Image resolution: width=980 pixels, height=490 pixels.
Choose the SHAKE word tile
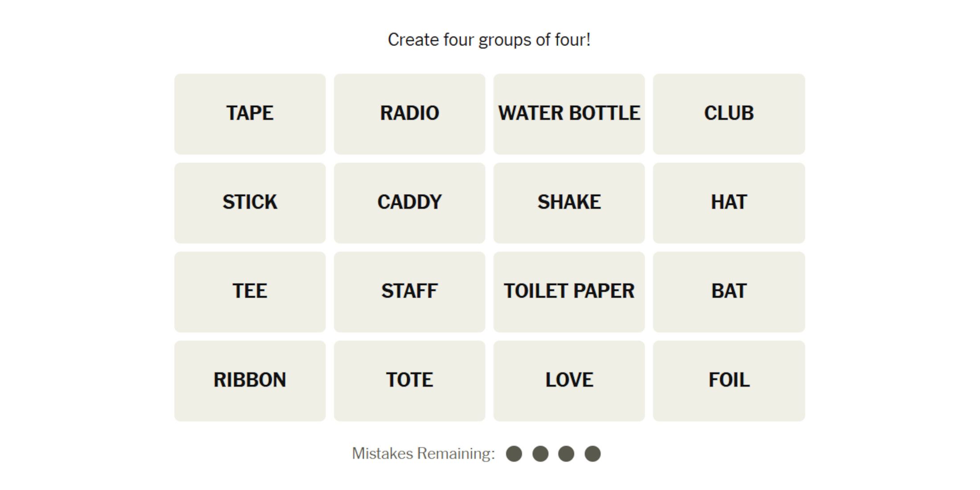point(569,203)
